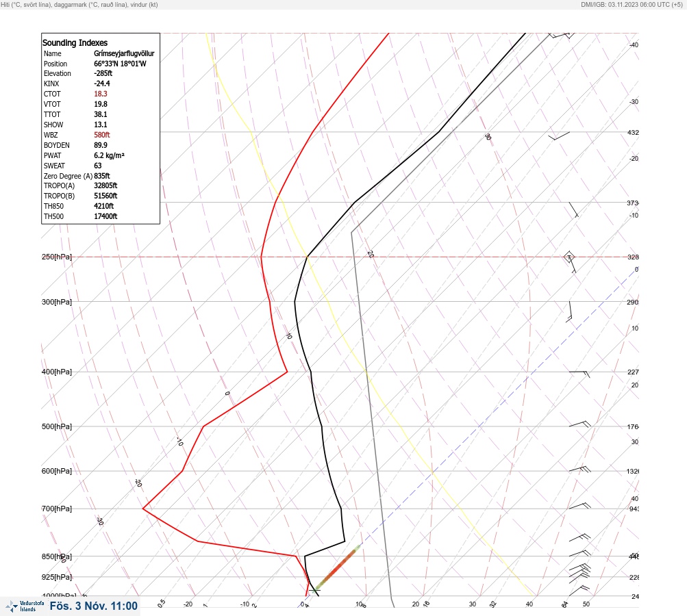Click the temperature axis label '-20'
687x616 pixels.
click(x=188, y=604)
